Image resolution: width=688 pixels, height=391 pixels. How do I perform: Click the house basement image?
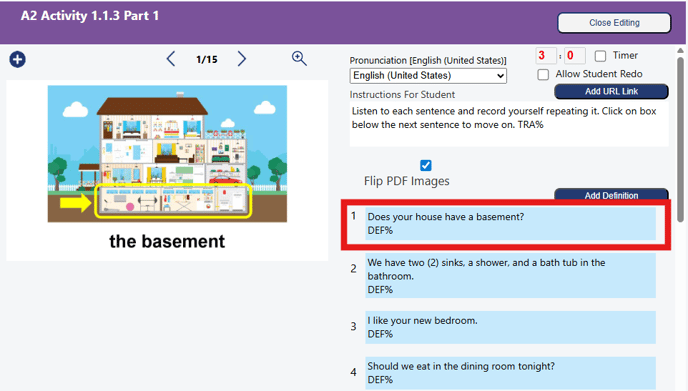[167, 154]
